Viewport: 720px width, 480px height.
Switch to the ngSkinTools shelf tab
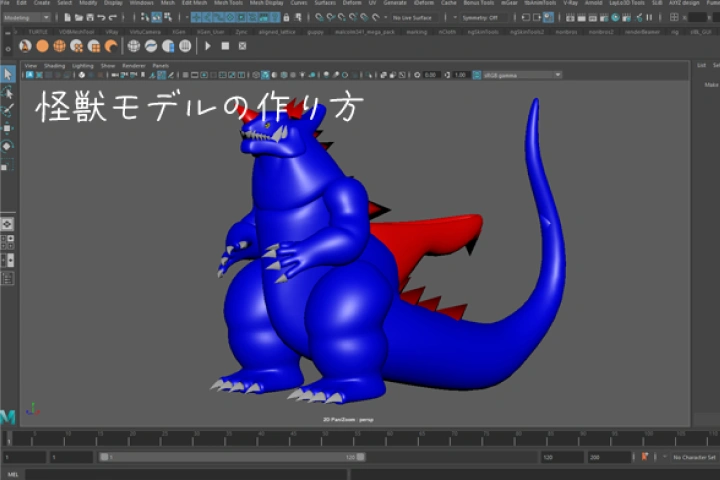pyautogui.click(x=483, y=32)
